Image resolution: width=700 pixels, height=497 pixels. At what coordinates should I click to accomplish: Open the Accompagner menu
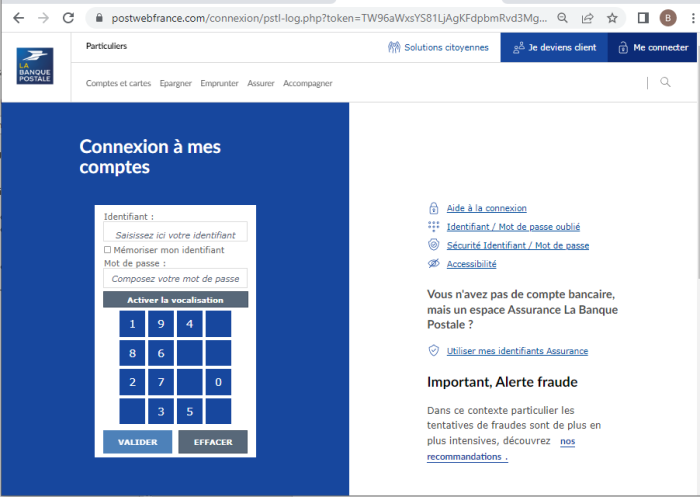click(308, 84)
